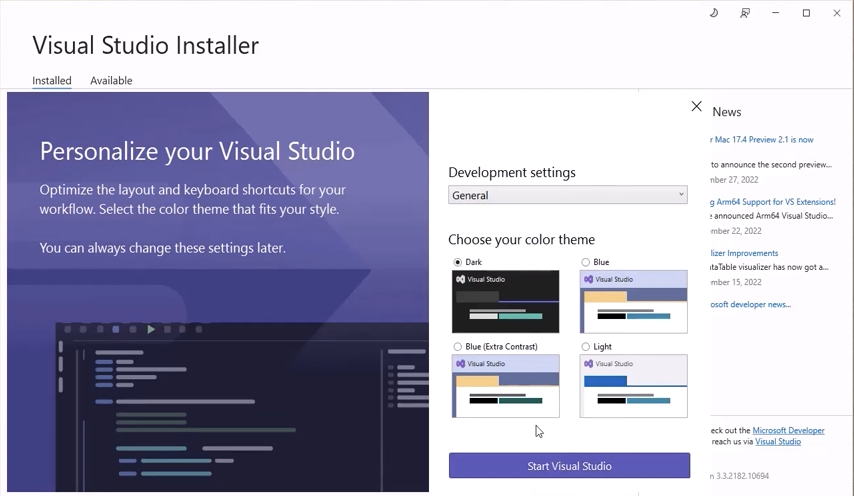Open the Microsoft Developer link
The height and width of the screenshot is (496, 854).
click(x=788, y=430)
